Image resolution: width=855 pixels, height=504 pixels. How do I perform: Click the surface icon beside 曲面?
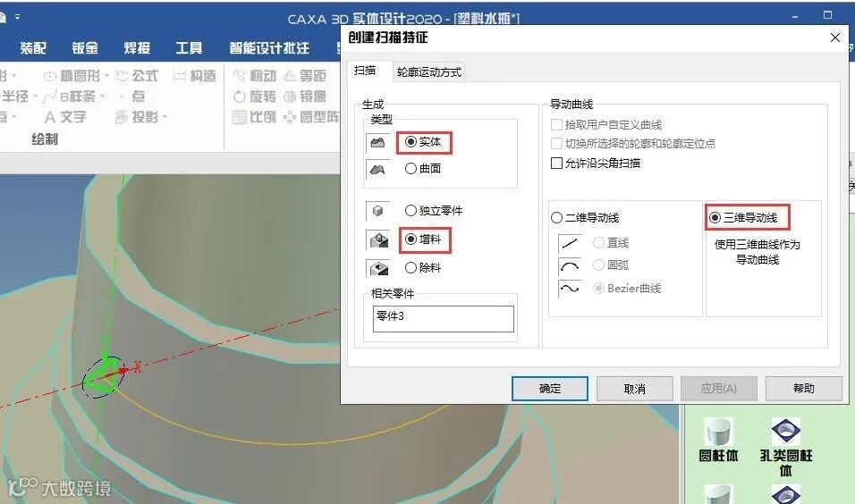click(x=378, y=170)
